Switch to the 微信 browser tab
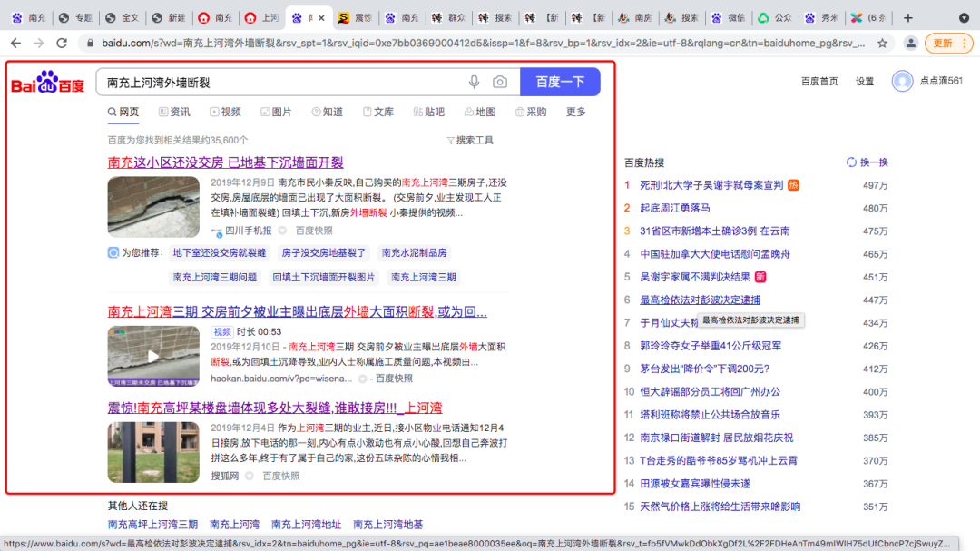 [728, 18]
